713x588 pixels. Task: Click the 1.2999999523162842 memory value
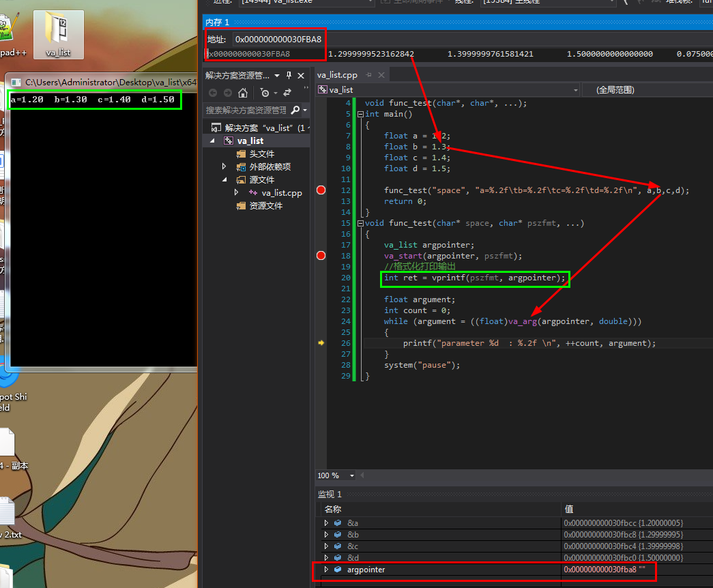pyautogui.click(x=370, y=54)
